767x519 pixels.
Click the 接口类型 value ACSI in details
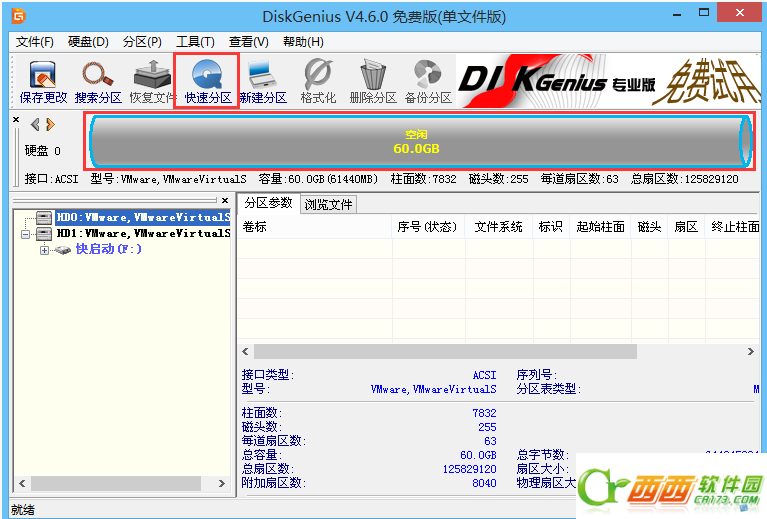[x=484, y=375]
